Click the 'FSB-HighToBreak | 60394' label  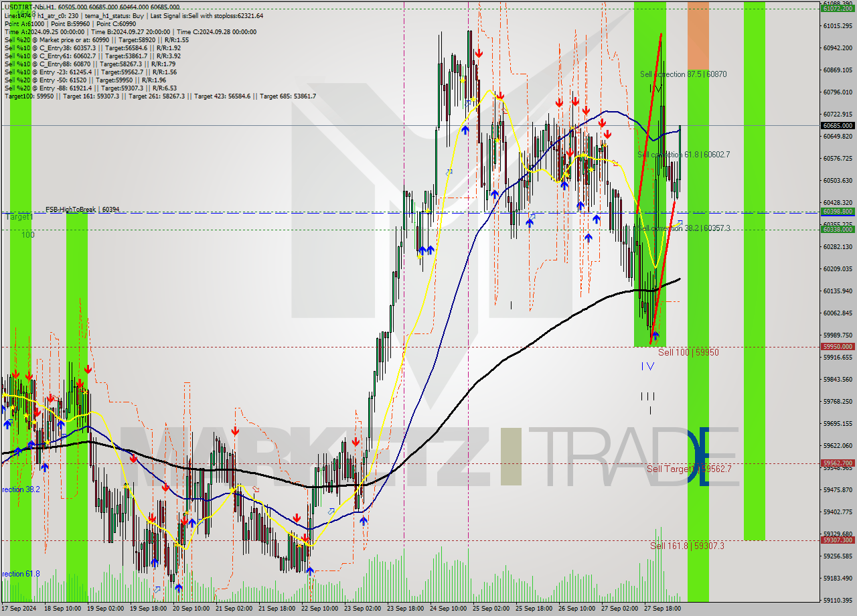82,210
